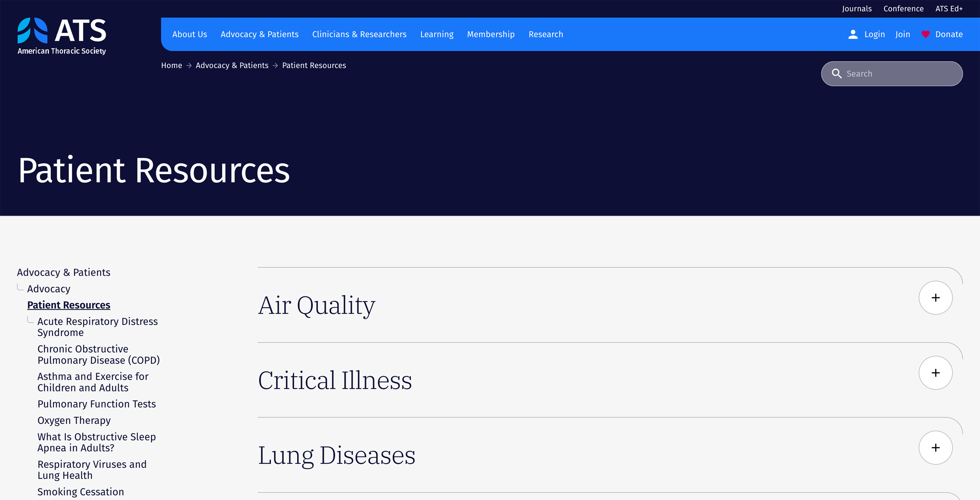The image size is (980, 500).
Task: Select Smoking Cessation in the sidebar
Action: coord(81,492)
